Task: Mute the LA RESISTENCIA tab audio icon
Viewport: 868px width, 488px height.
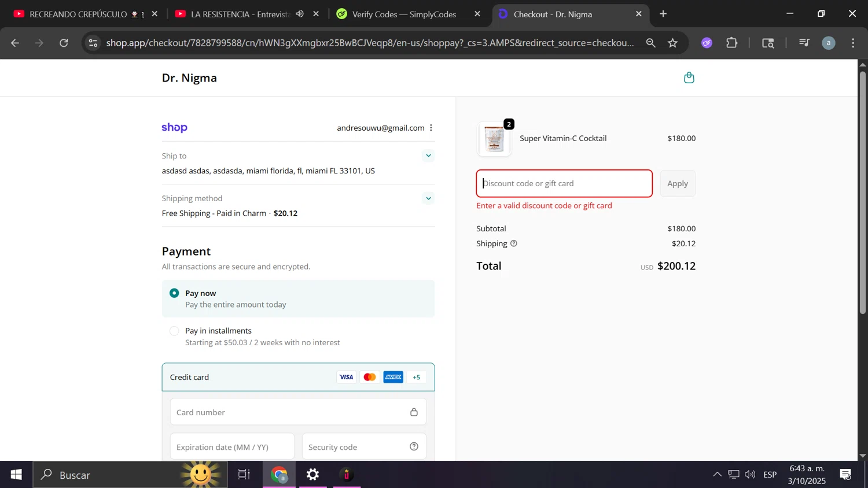Action: pos(300,14)
